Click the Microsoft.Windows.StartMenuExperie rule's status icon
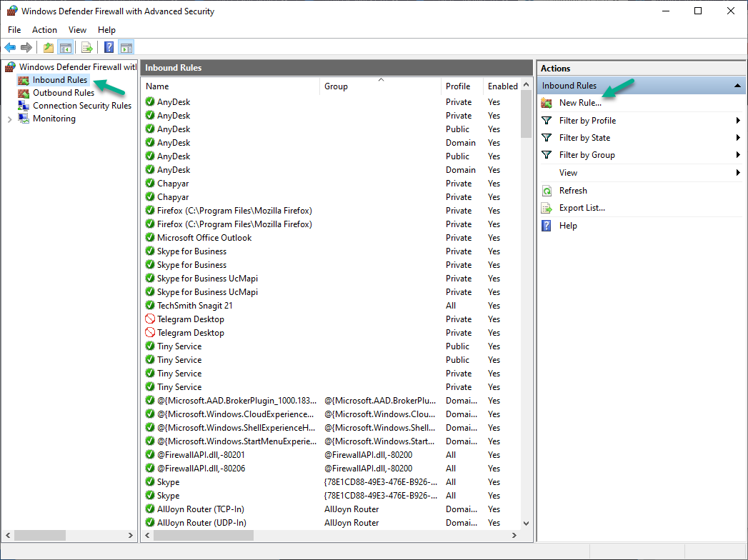 click(150, 441)
